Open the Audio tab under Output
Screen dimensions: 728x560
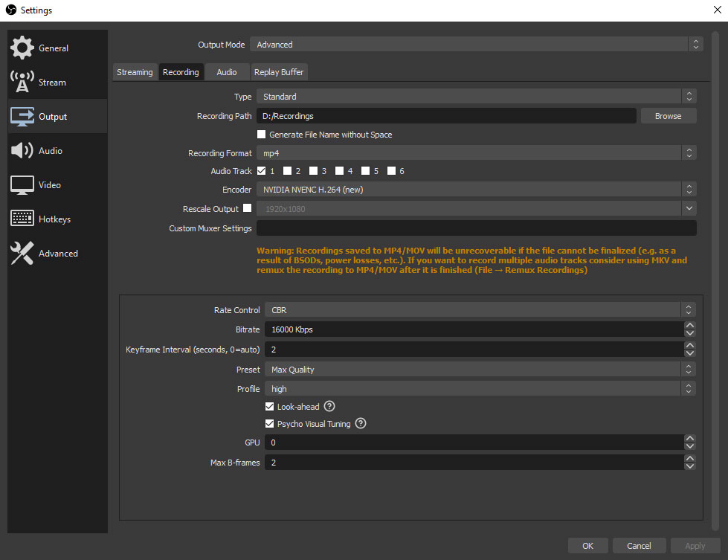(226, 71)
